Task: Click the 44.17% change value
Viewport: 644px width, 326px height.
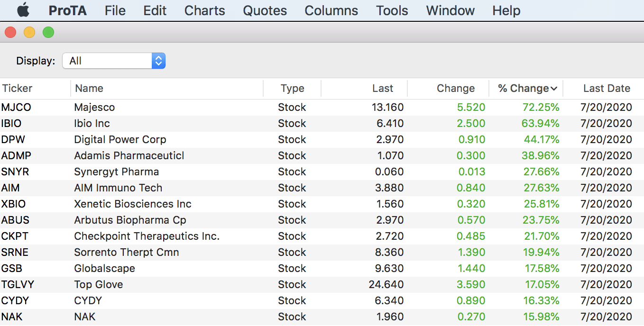Action: coord(541,139)
